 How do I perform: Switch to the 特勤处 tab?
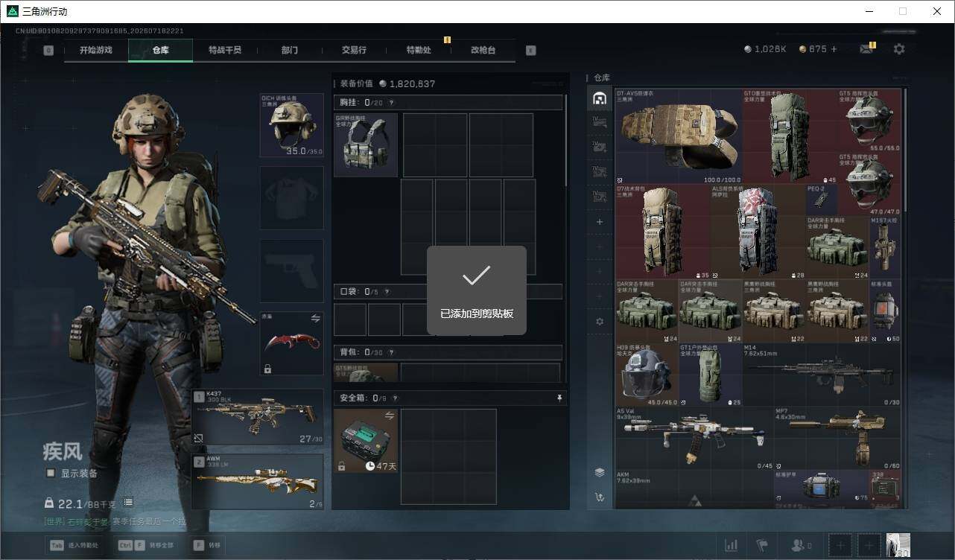click(419, 50)
